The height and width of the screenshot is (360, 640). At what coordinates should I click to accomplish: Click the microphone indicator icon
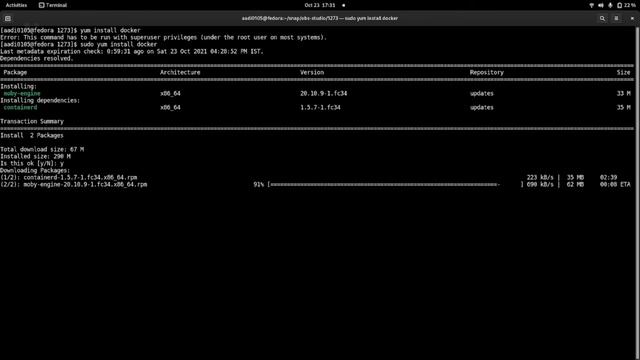[610, 5]
